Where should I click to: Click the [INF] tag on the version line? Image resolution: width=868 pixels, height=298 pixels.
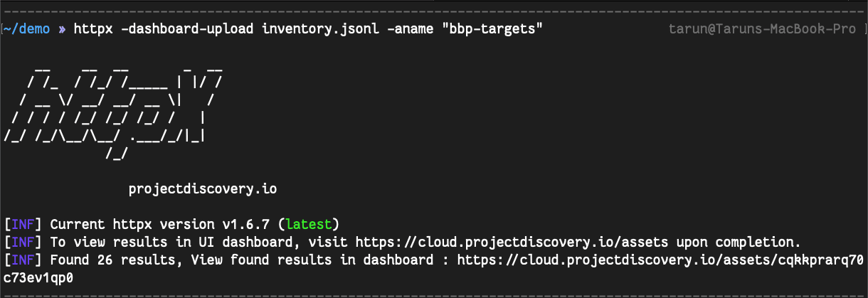coord(23,224)
